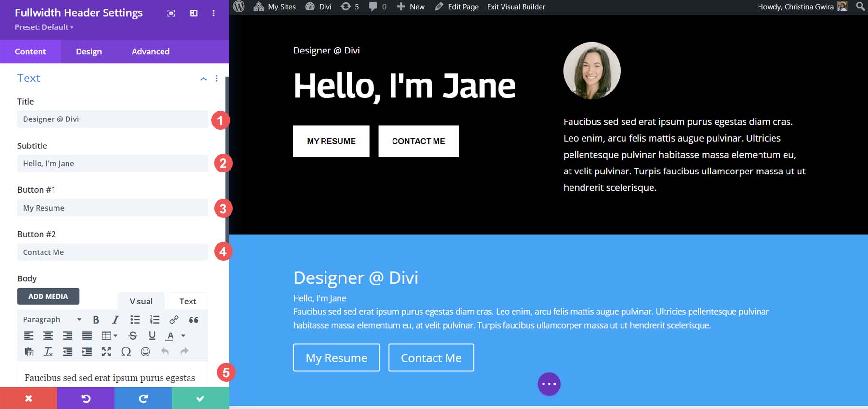Click Exit Visual Builder link

(516, 7)
